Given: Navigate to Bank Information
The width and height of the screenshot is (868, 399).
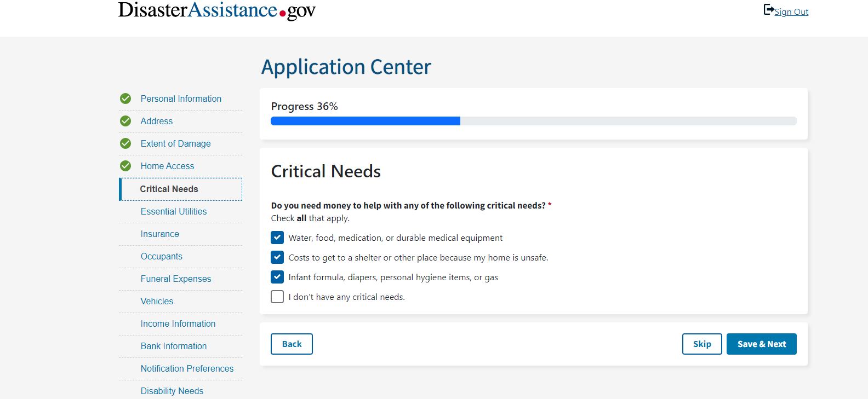Looking at the screenshot, I should 174,346.
